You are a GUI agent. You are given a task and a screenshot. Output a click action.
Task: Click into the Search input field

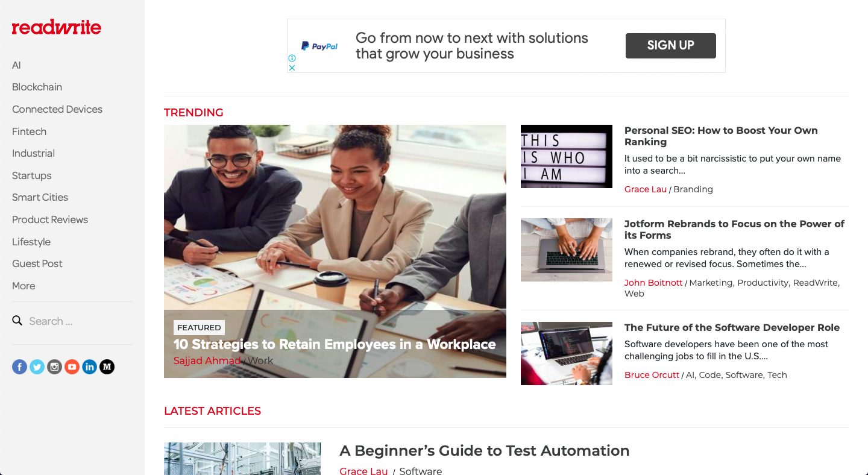[x=78, y=321]
